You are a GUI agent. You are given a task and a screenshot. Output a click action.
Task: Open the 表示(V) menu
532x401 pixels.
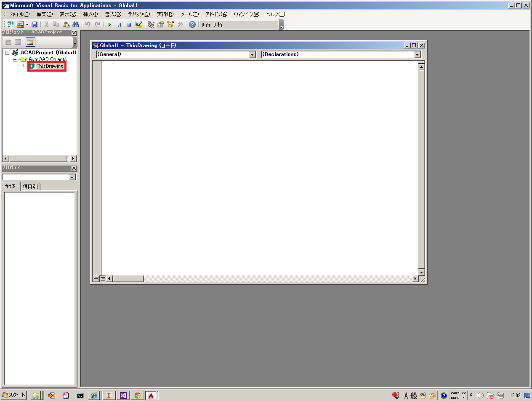click(x=68, y=14)
